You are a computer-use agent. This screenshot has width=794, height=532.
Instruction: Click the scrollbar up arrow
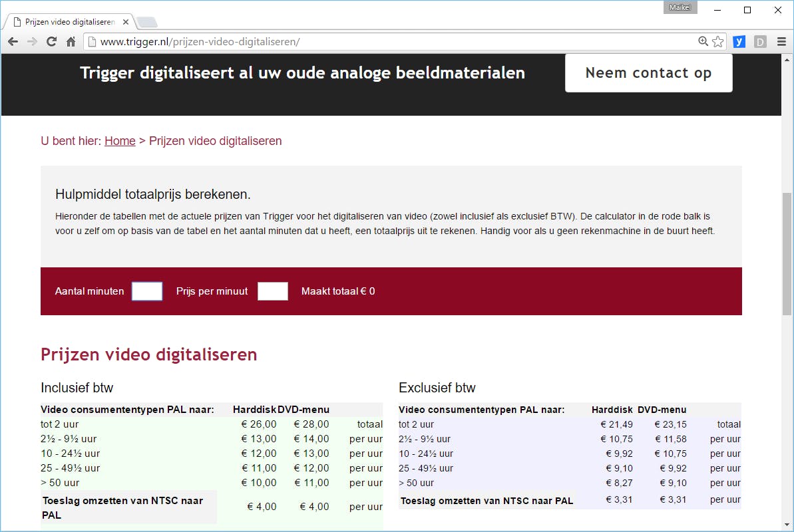(x=787, y=60)
